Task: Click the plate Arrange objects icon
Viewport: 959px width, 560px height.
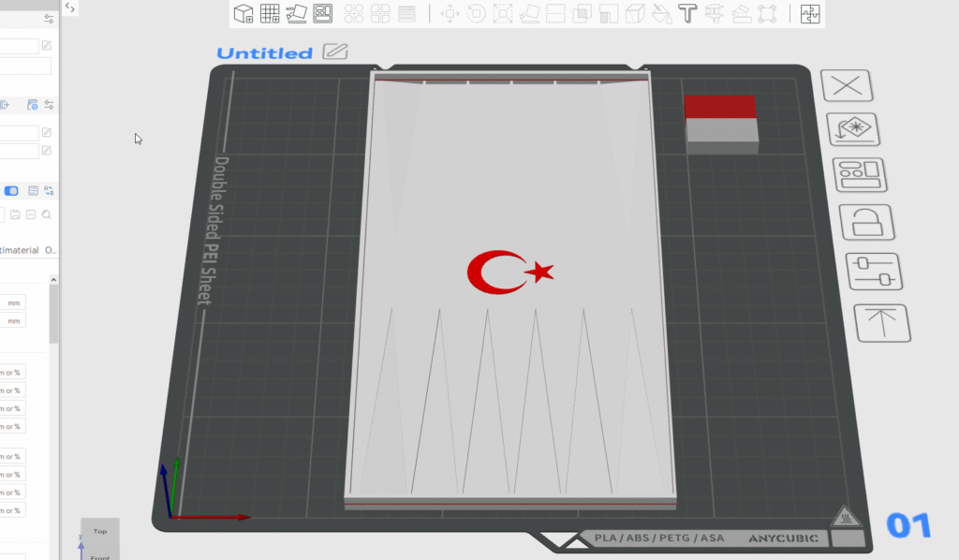Action: tap(860, 175)
